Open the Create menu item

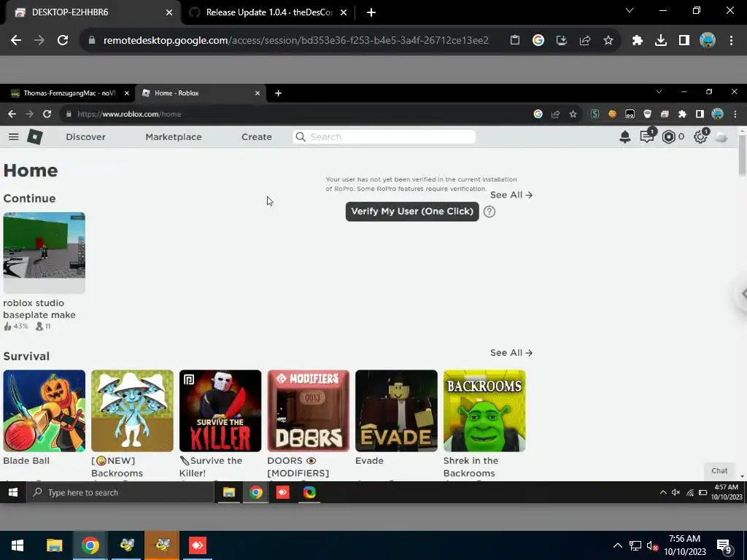(x=257, y=137)
